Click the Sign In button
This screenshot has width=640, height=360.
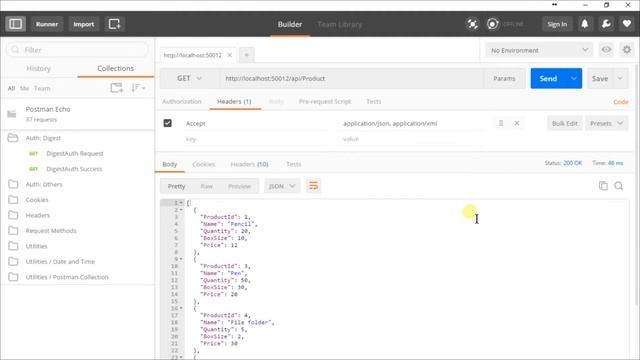click(x=557, y=24)
